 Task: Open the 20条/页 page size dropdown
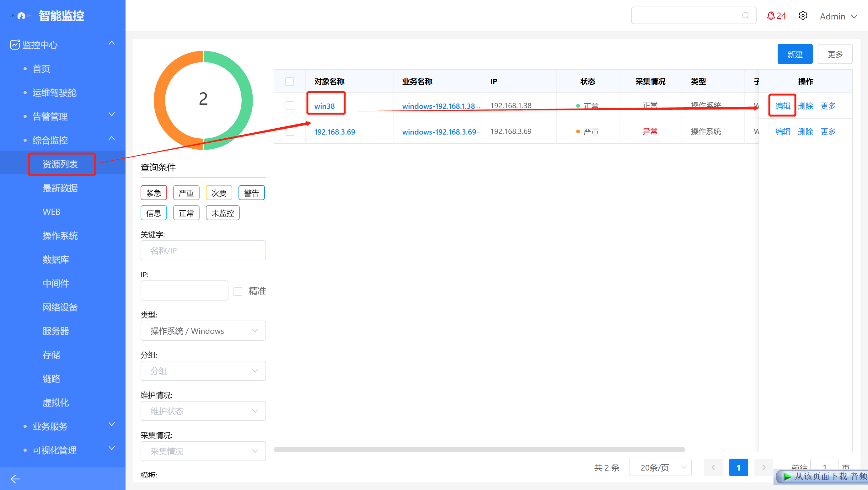pos(660,467)
